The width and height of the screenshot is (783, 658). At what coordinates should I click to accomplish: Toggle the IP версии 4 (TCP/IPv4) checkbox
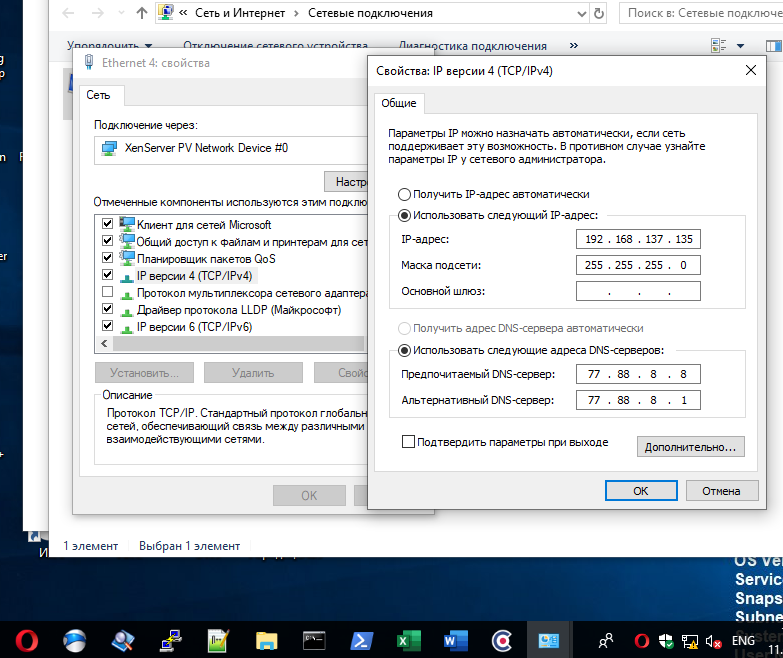pos(107,274)
